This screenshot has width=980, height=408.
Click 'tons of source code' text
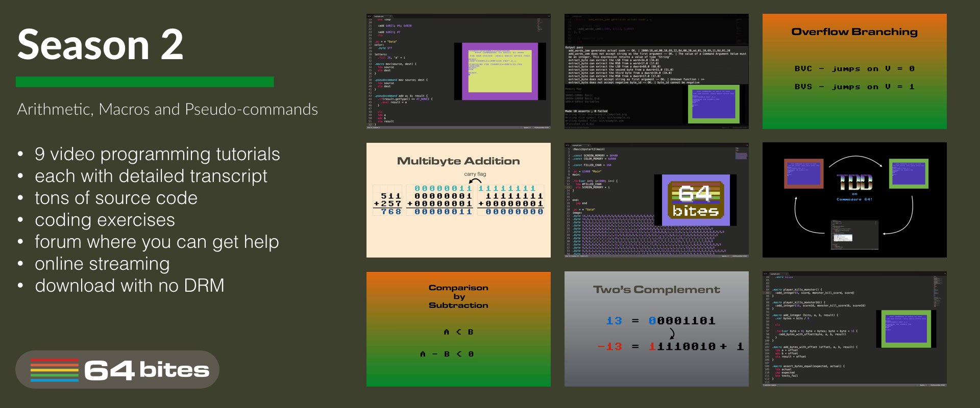pyautogui.click(x=116, y=198)
